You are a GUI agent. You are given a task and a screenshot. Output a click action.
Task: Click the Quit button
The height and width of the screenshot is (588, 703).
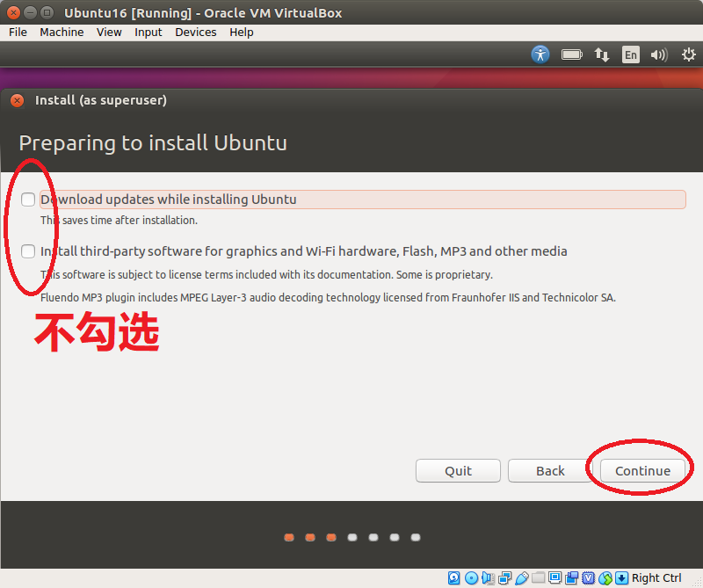pyautogui.click(x=458, y=470)
